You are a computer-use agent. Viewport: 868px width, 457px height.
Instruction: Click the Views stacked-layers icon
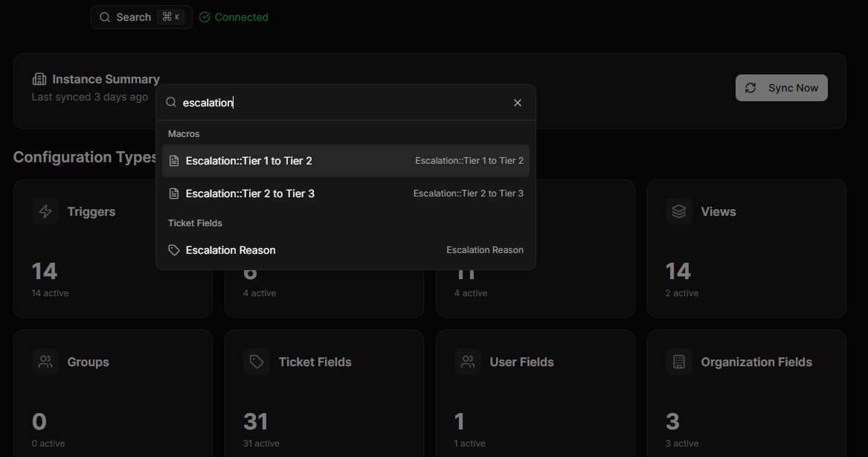coord(678,211)
